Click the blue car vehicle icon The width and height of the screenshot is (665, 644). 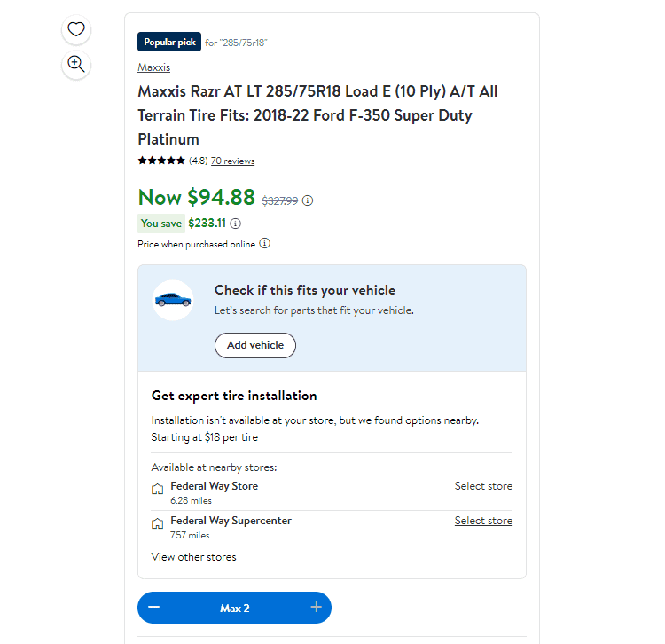click(173, 300)
